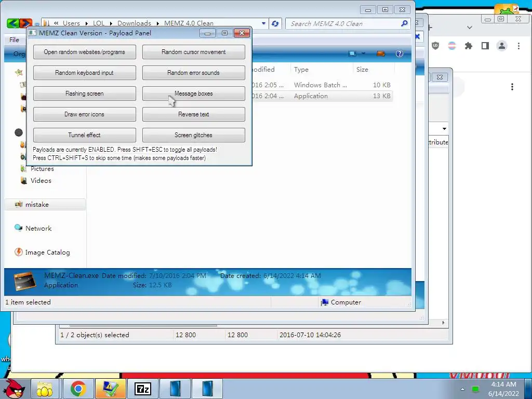Viewport: 532px width, 399px height.
Task: Open dropdown arrow in background 7-Zip window
Action: click(444, 129)
